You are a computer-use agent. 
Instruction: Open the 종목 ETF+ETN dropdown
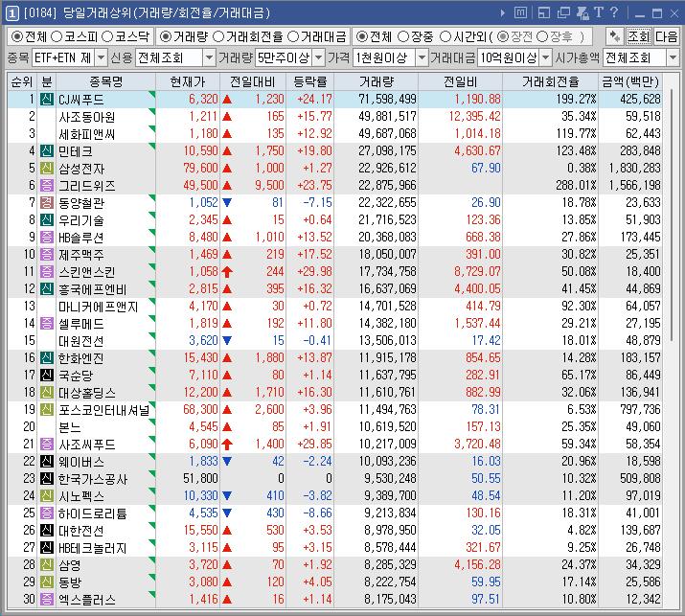[x=101, y=57]
